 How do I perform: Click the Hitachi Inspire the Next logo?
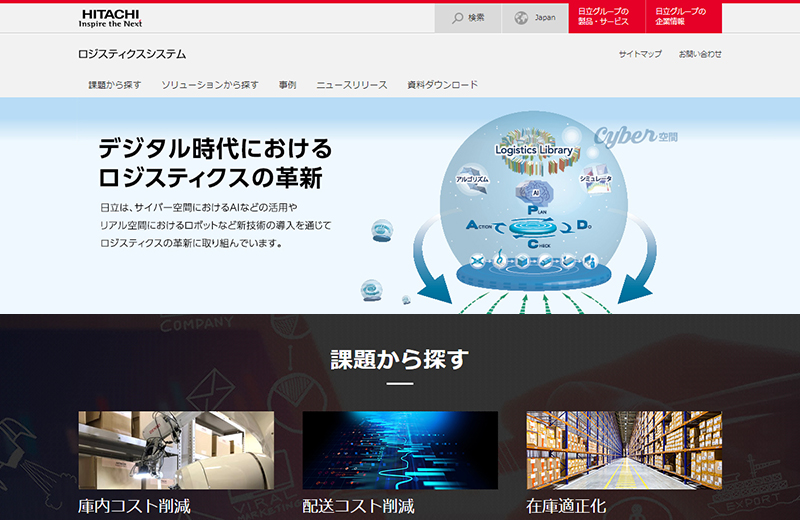coord(110,18)
